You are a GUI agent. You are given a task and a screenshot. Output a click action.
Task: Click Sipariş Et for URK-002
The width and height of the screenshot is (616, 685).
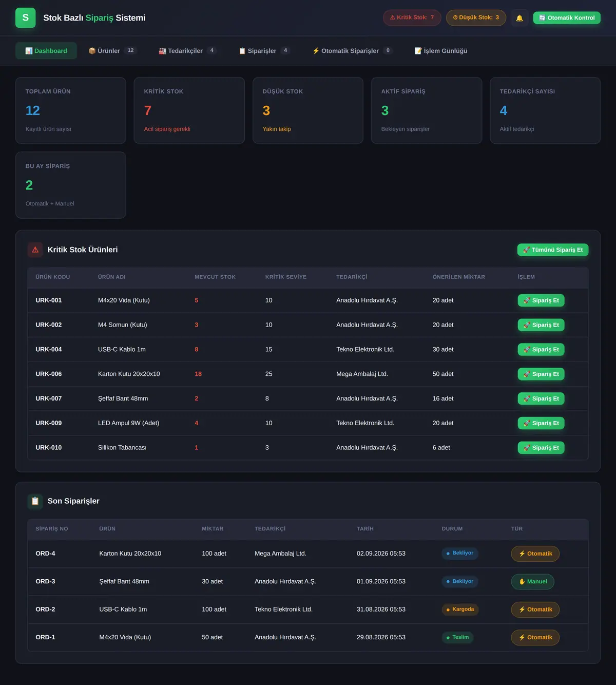[x=541, y=325]
